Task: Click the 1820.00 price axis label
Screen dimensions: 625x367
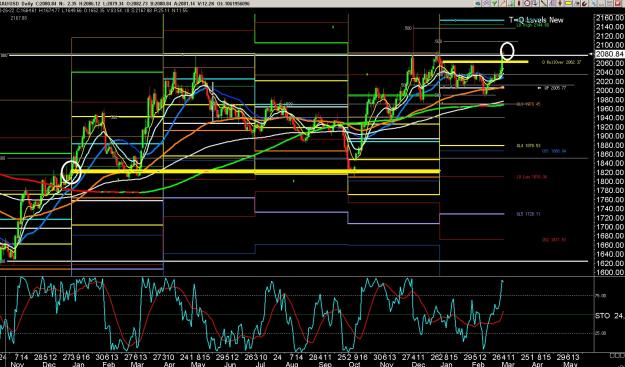Action: tap(609, 172)
